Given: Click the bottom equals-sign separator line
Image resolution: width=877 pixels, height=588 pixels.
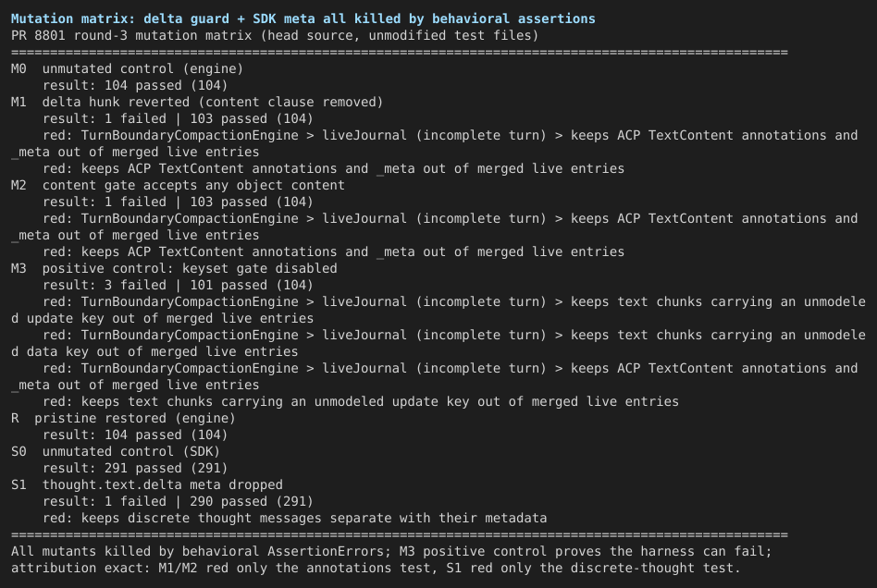Looking at the screenshot, I should 400,535.
